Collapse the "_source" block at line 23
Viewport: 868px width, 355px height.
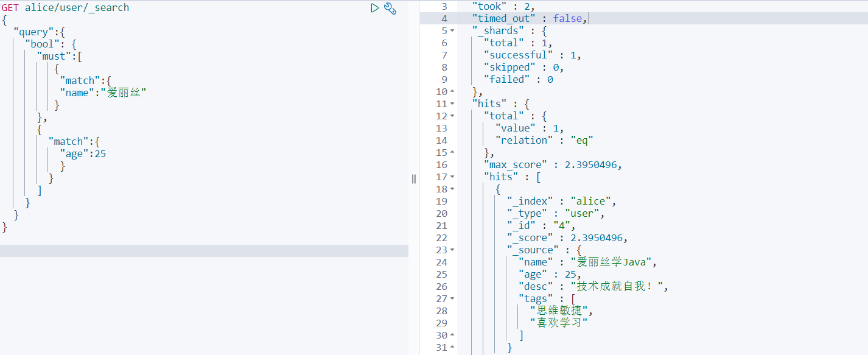pos(452,250)
